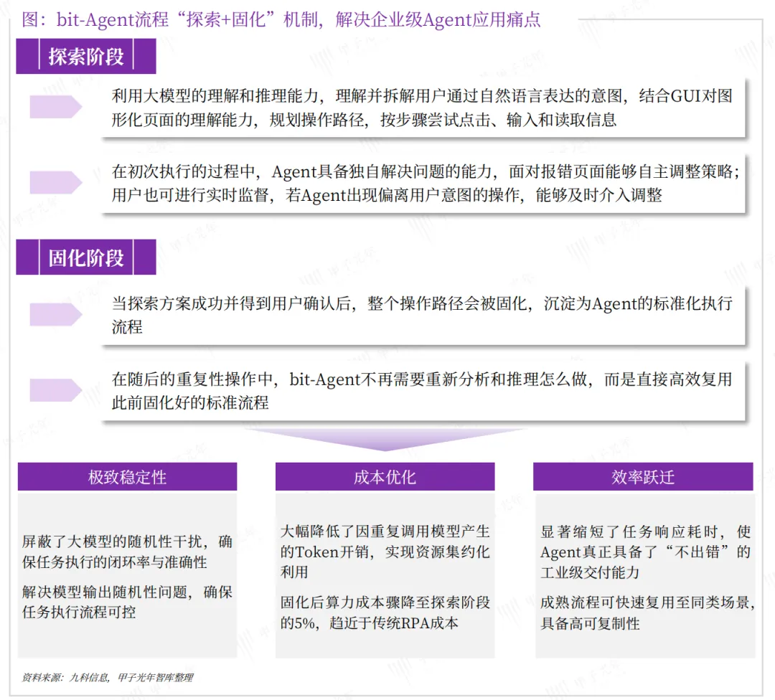Click the text box starting 利用大模型的理解和推理能力
Screen dimensions: 775x700
tap(423, 107)
